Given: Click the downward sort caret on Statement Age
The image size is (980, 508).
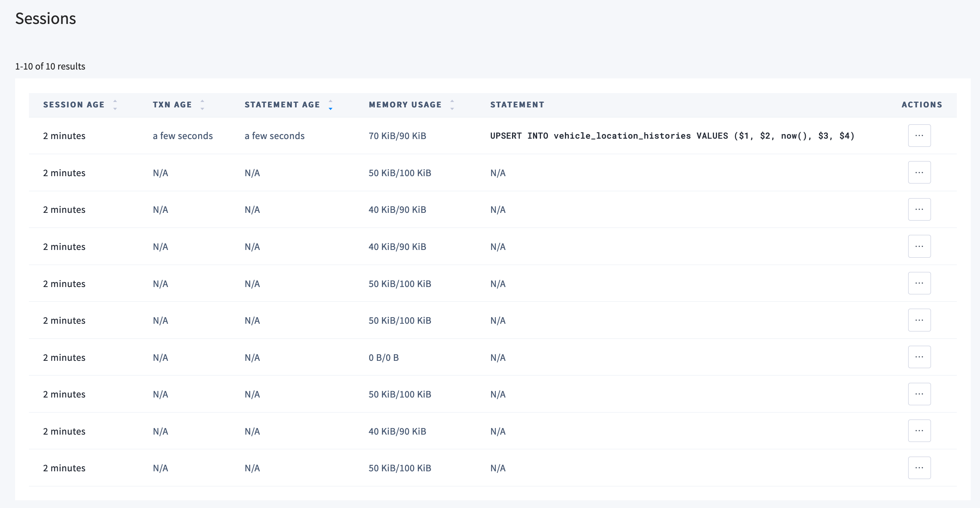Looking at the screenshot, I should pos(330,108).
